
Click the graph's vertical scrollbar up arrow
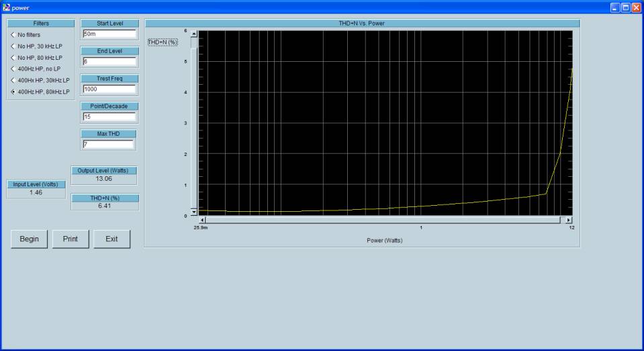coord(194,34)
